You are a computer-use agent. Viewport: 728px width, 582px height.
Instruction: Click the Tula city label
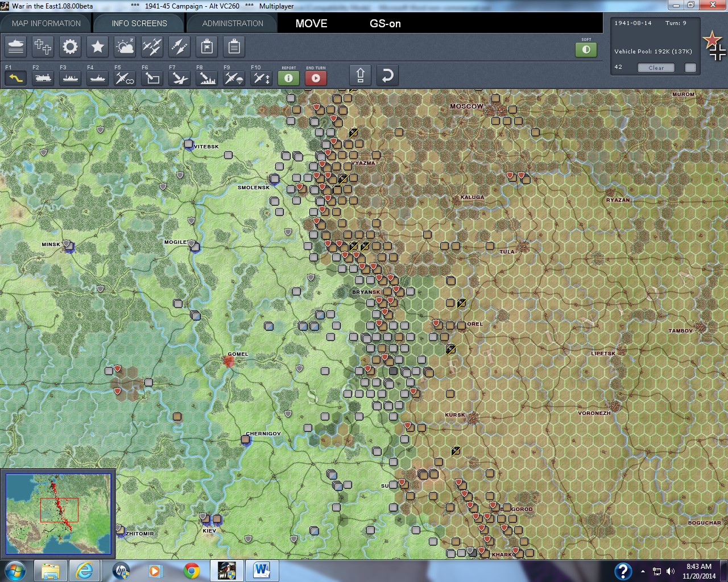(x=507, y=252)
